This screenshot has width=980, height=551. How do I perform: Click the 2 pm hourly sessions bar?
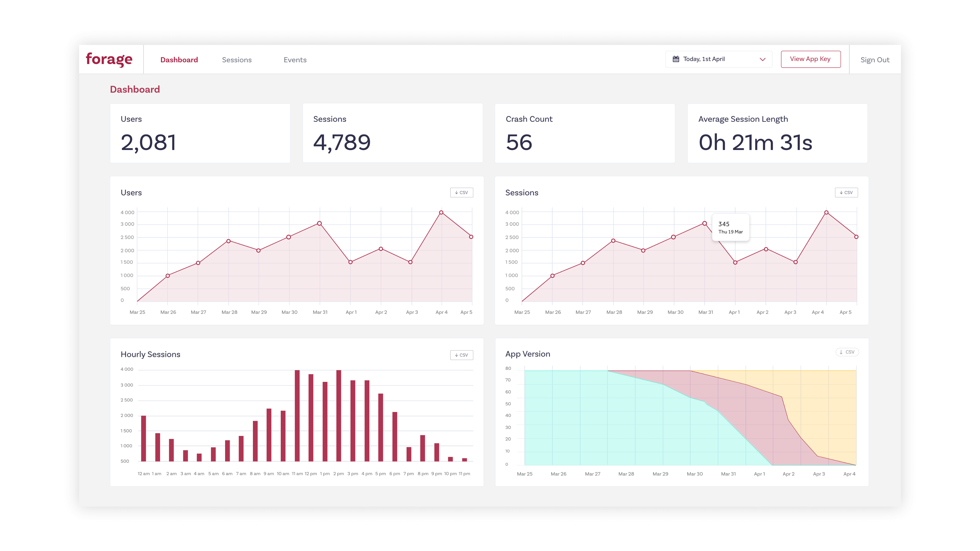(x=339, y=416)
